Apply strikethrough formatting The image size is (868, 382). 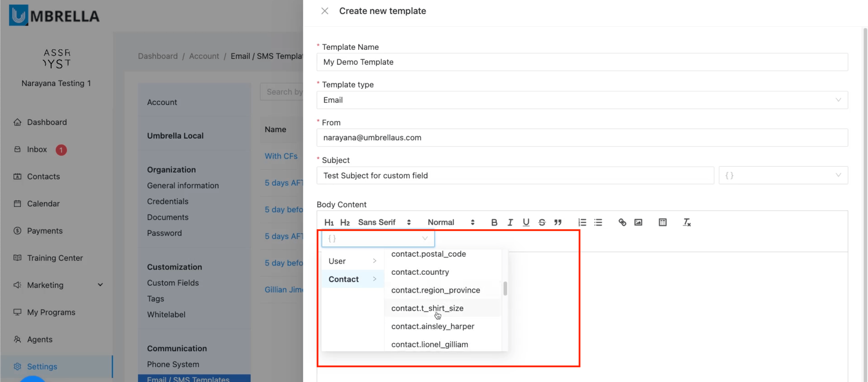(542, 223)
